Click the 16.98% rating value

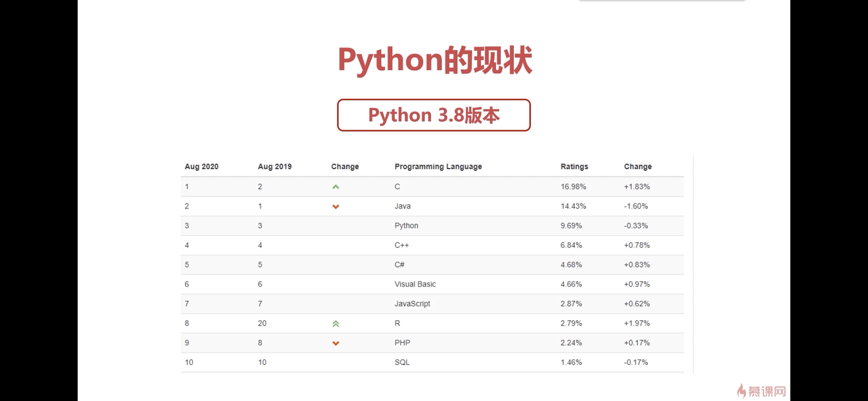573,186
